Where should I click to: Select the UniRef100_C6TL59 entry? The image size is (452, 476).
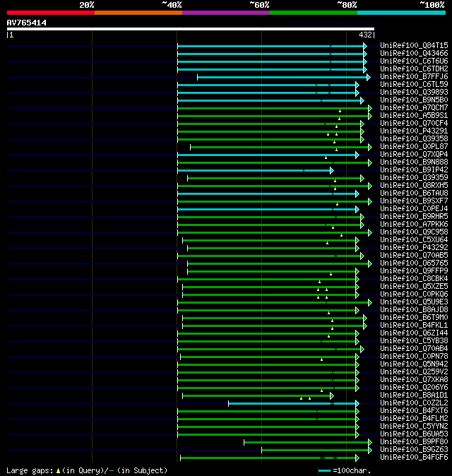click(414, 84)
